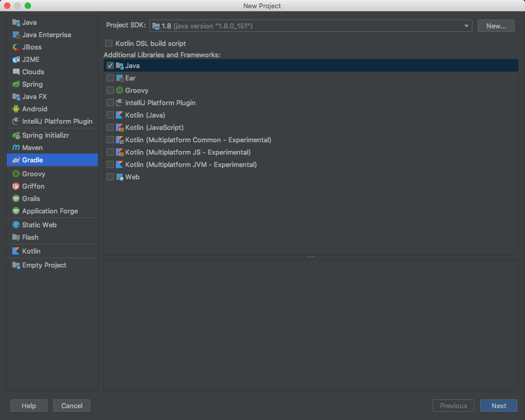Viewport: 525px width, 420px height.
Task: Check the Kotlin (JavaScript) checkbox
Action: (x=110, y=128)
